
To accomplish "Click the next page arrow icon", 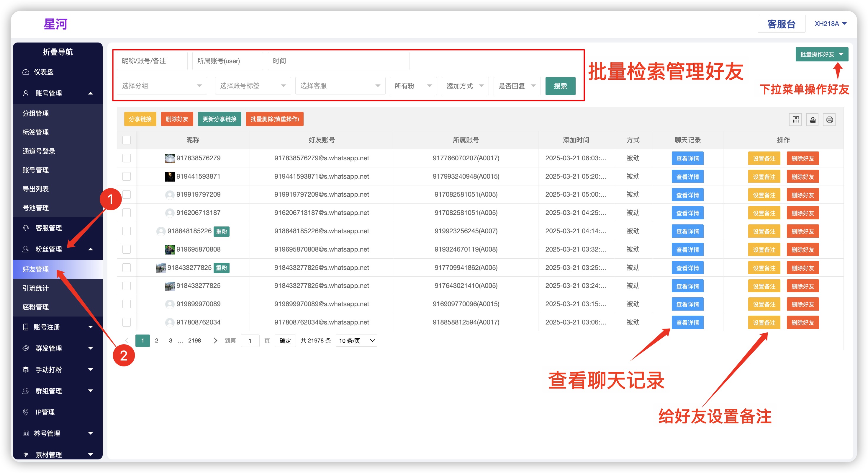I will click(x=215, y=340).
